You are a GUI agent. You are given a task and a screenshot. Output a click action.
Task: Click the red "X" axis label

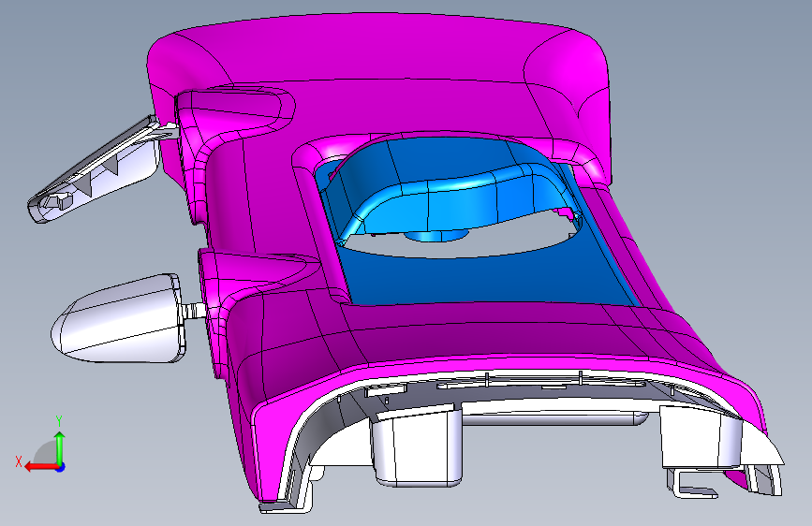(19, 461)
